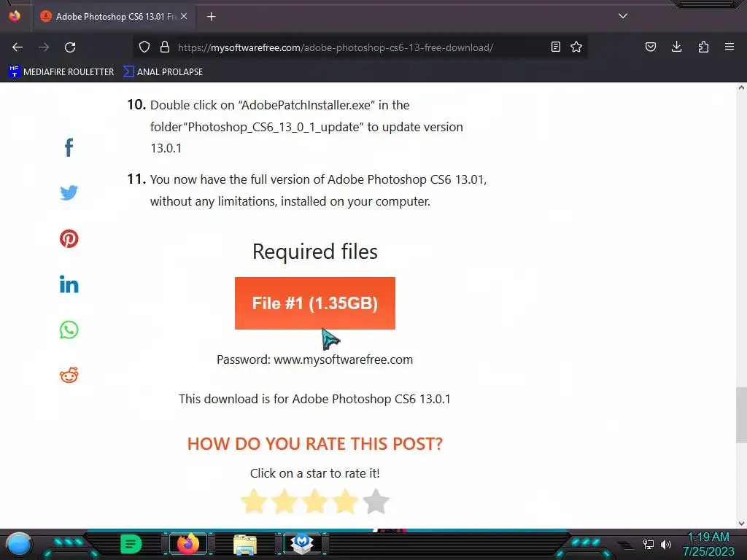Image resolution: width=747 pixels, height=560 pixels.
Task: Click the volume speaker tray icon
Action: tap(666, 544)
